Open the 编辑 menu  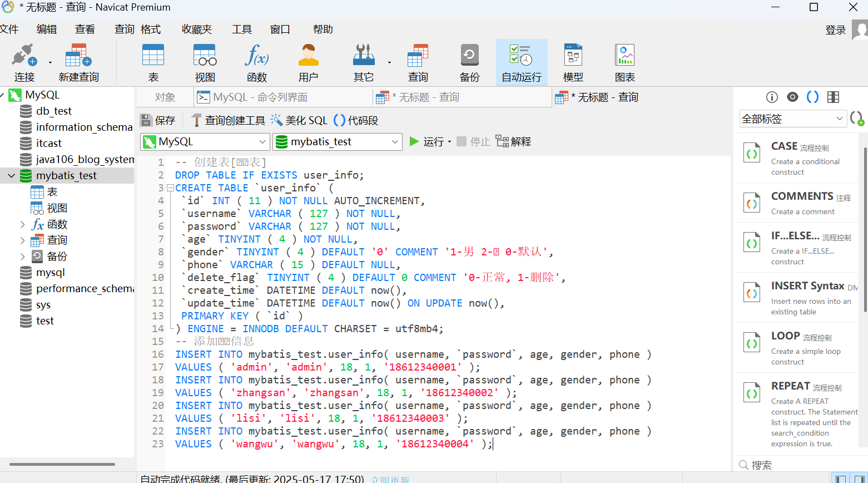pyautogui.click(x=47, y=29)
